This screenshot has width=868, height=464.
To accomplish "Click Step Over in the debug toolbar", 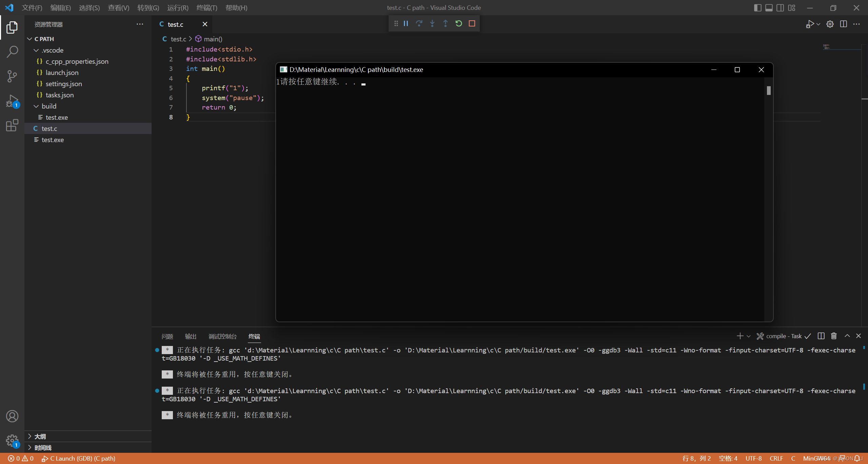I will tap(419, 23).
